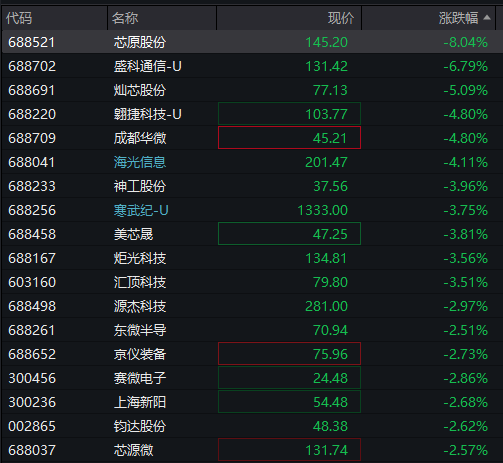This screenshot has height=463, width=503.
Task: Open 上海新阳 stock name
Action: click(x=140, y=402)
